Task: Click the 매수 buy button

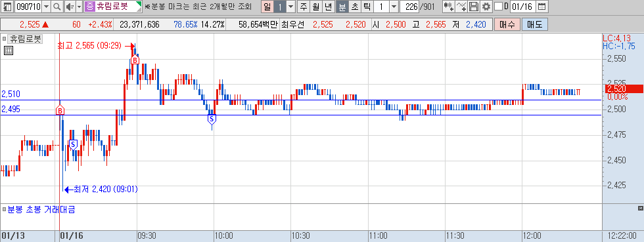Action: (x=507, y=25)
